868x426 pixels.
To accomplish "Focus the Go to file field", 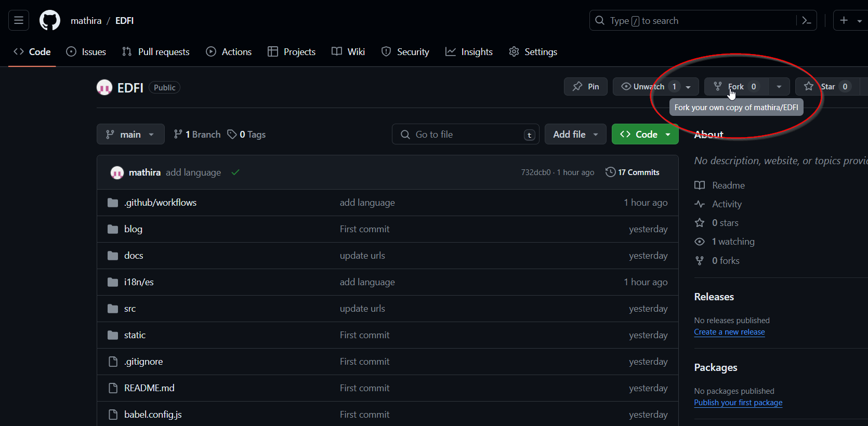I will 466,135.
